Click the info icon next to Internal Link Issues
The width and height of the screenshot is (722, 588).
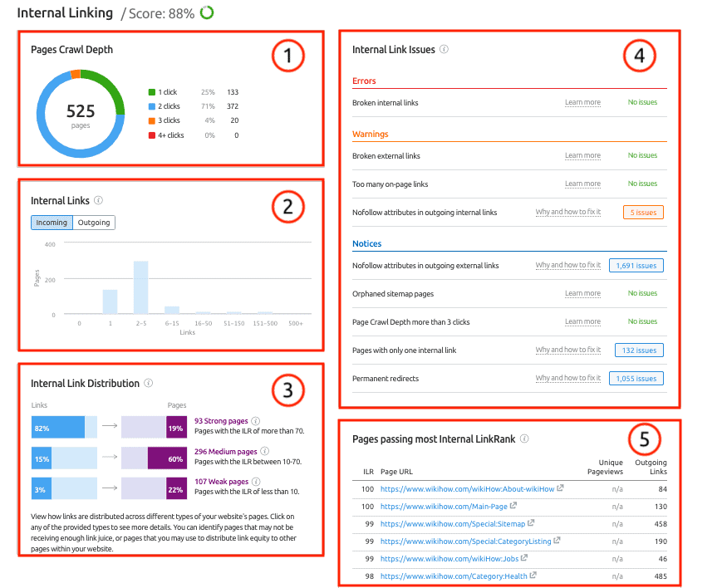(444, 49)
